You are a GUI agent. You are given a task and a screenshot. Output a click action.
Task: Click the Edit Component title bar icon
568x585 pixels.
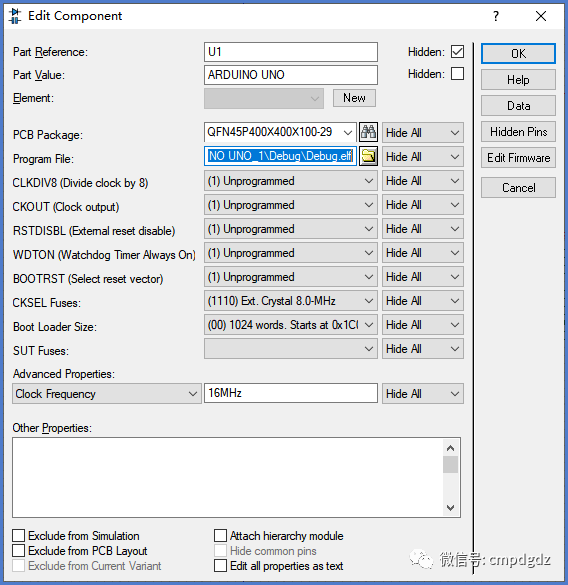click(x=15, y=16)
